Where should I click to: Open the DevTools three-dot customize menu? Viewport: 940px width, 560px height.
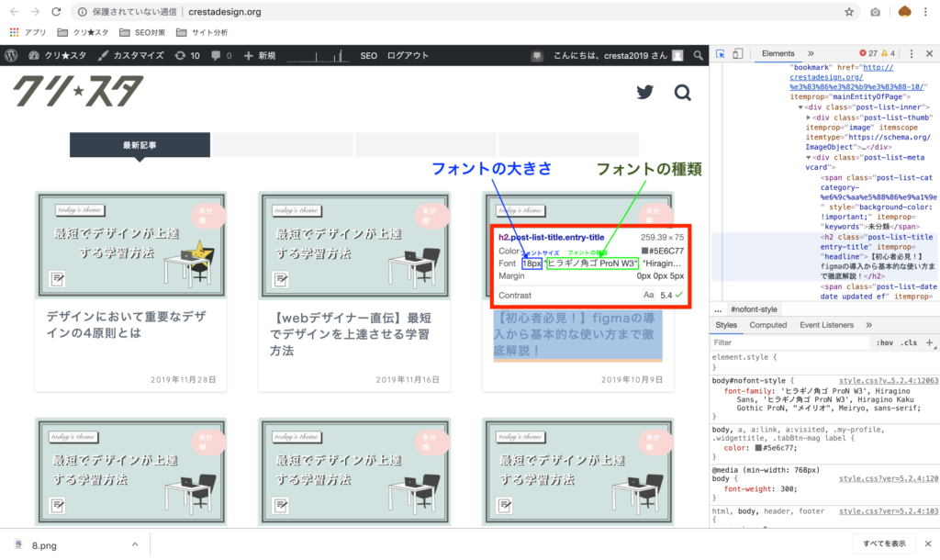tap(912, 53)
